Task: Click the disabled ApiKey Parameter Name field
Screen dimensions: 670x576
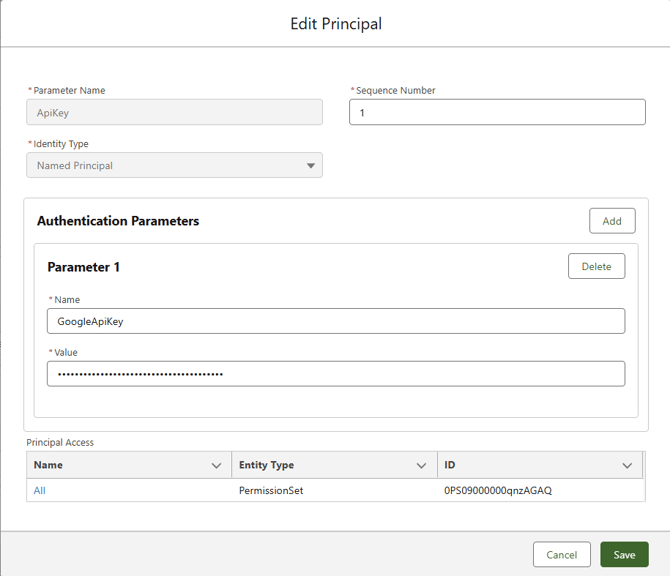Action: pyautogui.click(x=174, y=113)
